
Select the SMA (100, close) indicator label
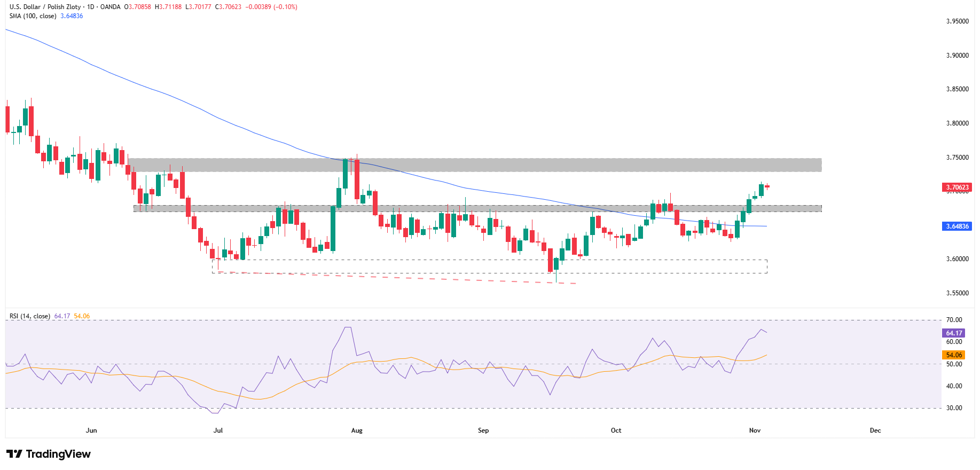pos(33,16)
